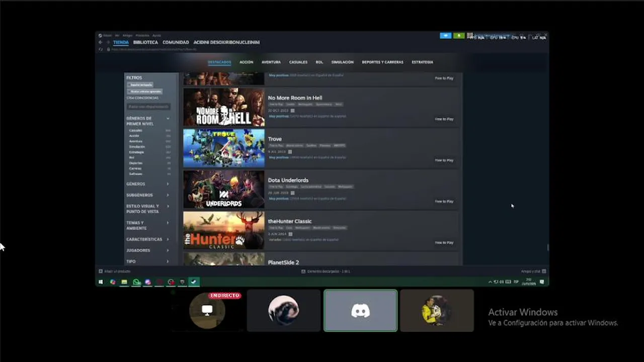
Task: Open the Windows Start button
Action: pos(101,282)
